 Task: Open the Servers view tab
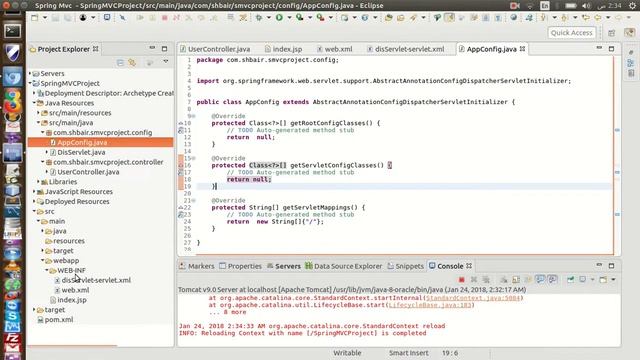click(x=284, y=266)
